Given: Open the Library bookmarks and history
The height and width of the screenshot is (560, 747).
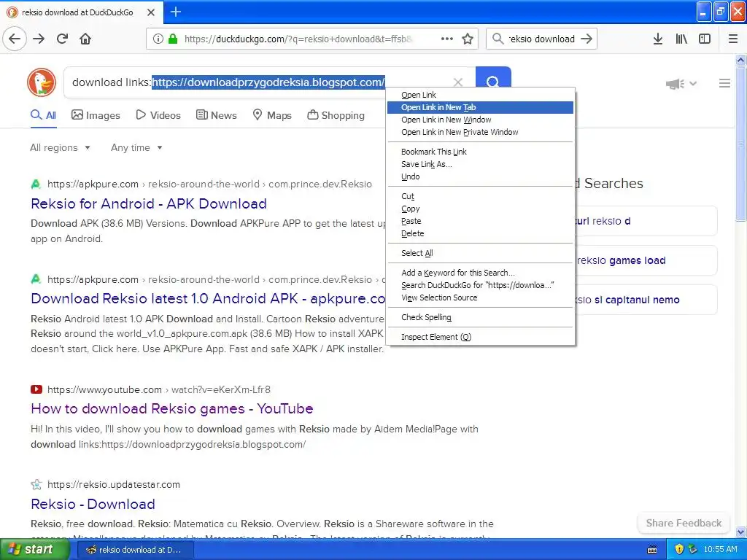Looking at the screenshot, I should (x=681, y=39).
